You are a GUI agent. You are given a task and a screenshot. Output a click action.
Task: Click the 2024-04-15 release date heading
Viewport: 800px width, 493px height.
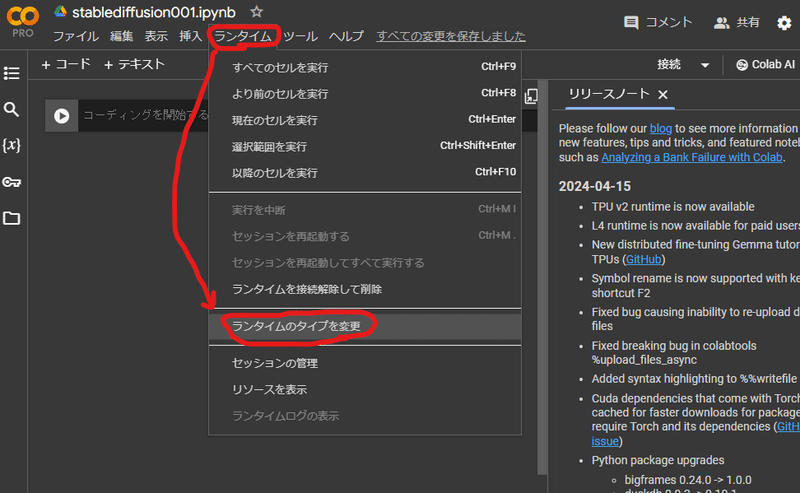pyautogui.click(x=595, y=186)
